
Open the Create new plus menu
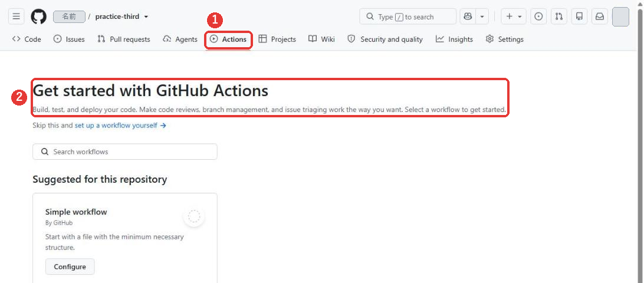(514, 17)
